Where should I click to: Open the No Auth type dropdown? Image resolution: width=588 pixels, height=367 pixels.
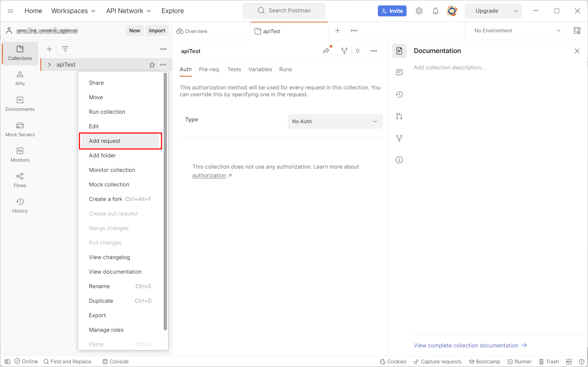pyautogui.click(x=335, y=121)
